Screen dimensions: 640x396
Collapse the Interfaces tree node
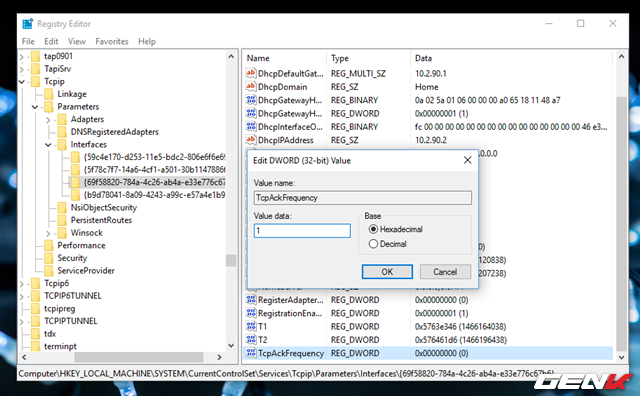point(48,145)
